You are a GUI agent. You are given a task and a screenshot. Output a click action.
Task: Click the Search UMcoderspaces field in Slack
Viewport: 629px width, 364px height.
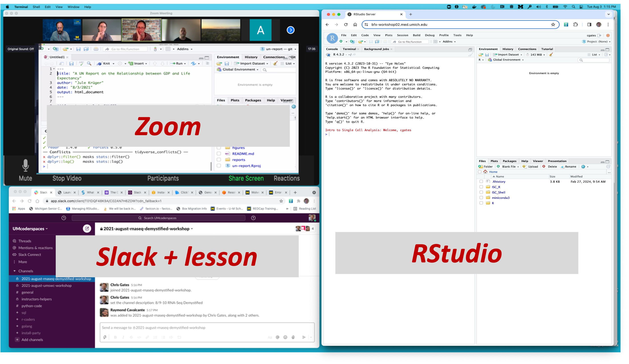tap(158, 218)
